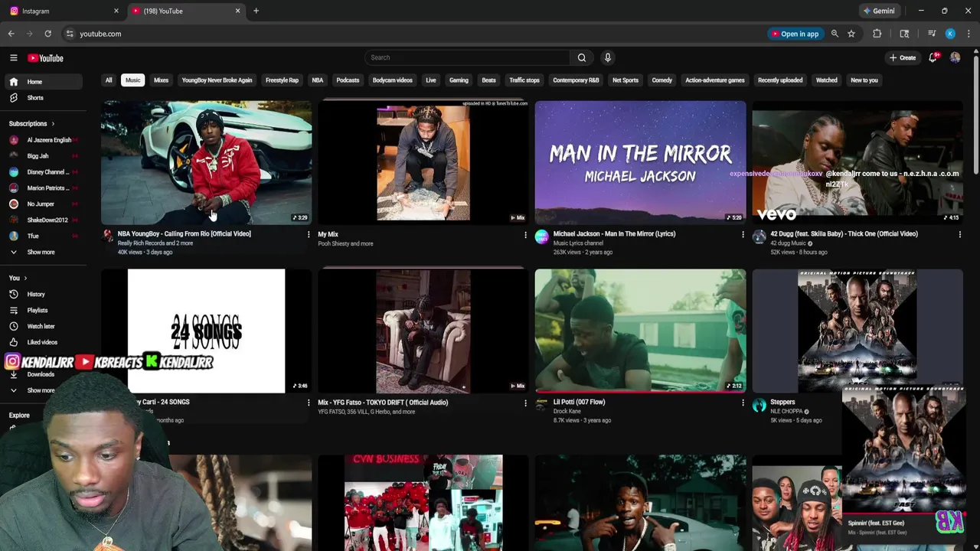Open options menu for NBA YoungBoy video
This screenshot has height=551, width=980.
click(309, 234)
